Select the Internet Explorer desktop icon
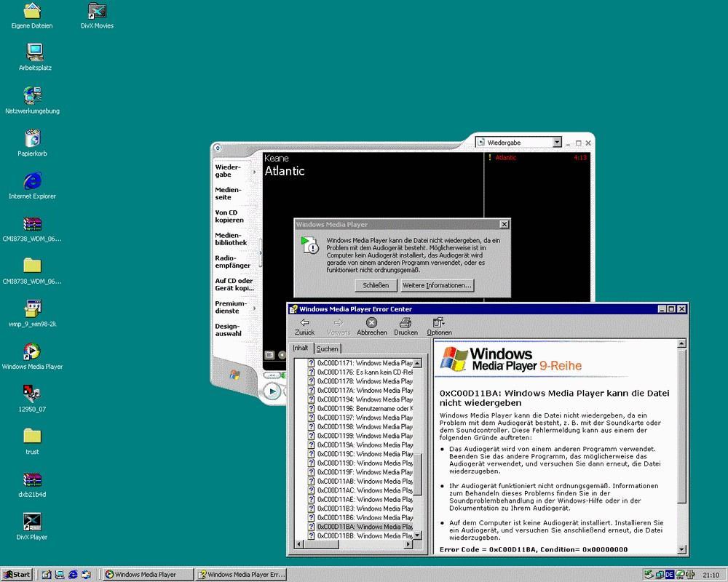 [x=32, y=186]
